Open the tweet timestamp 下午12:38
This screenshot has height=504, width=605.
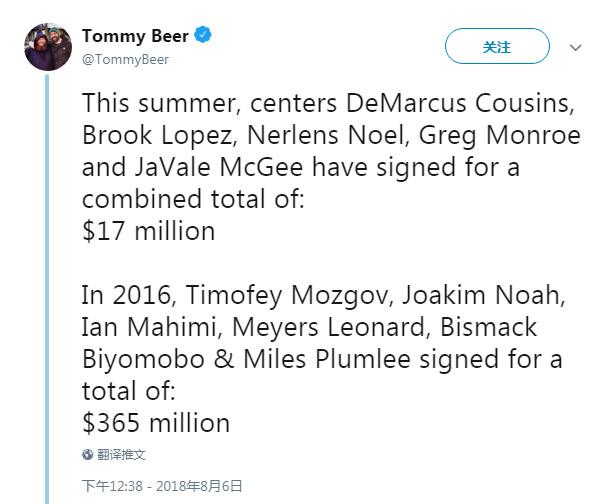point(112,486)
